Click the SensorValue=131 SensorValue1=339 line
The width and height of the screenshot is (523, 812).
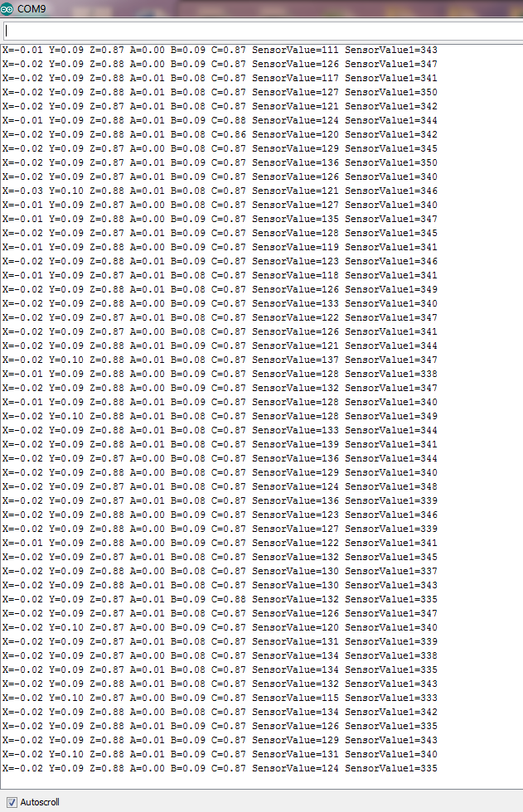coord(220,641)
